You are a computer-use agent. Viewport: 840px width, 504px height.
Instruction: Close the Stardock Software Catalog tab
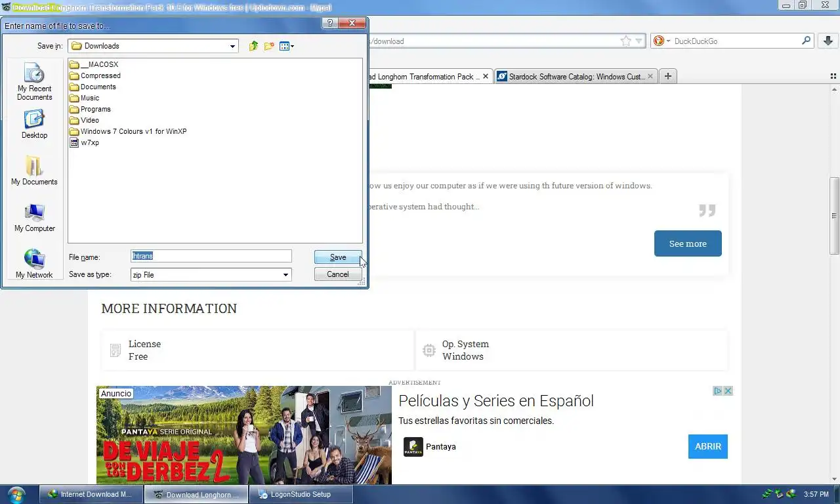650,76
